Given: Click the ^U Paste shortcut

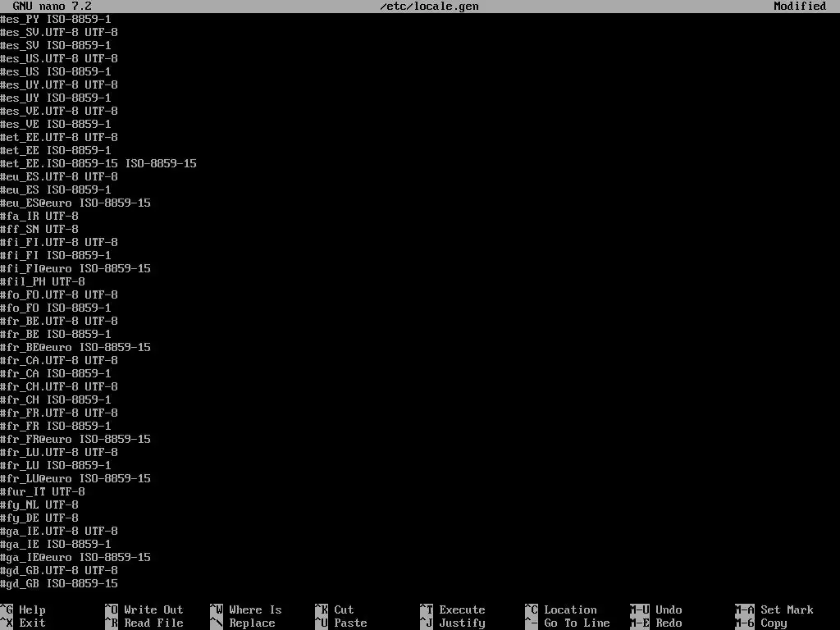Looking at the screenshot, I should click(341, 623).
